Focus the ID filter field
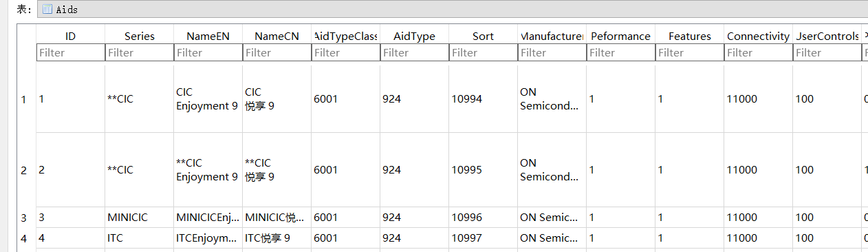 [70, 52]
